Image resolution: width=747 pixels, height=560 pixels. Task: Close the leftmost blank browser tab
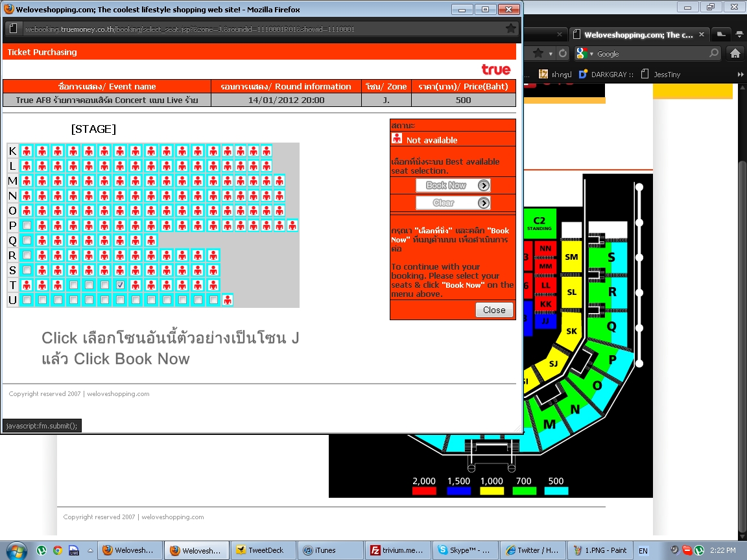pyautogui.click(x=560, y=34)
